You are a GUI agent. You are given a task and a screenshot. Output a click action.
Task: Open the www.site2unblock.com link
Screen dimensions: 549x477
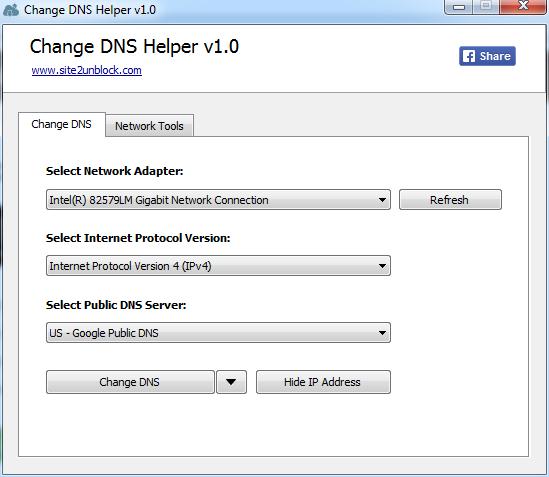(x=86, y=70)
